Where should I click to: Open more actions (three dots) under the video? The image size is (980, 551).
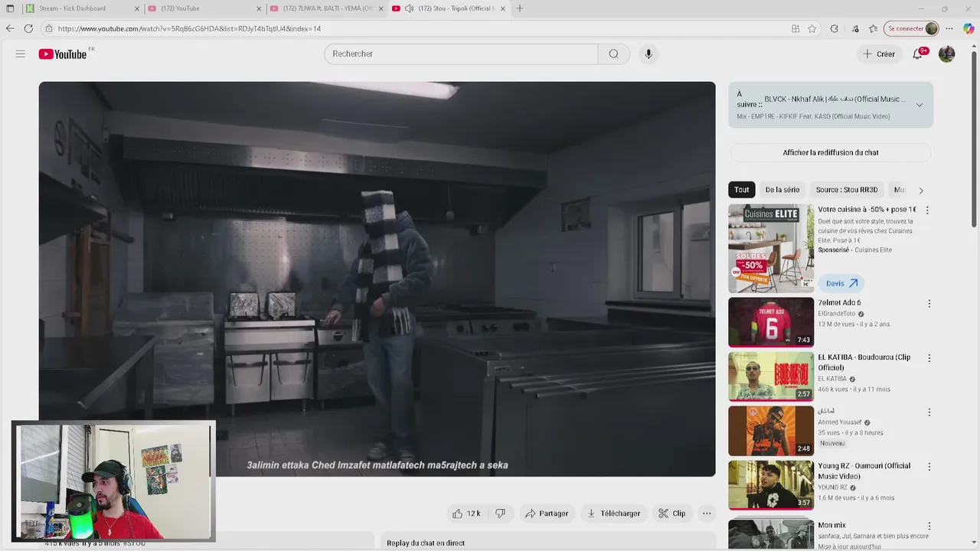coord(707,514)
